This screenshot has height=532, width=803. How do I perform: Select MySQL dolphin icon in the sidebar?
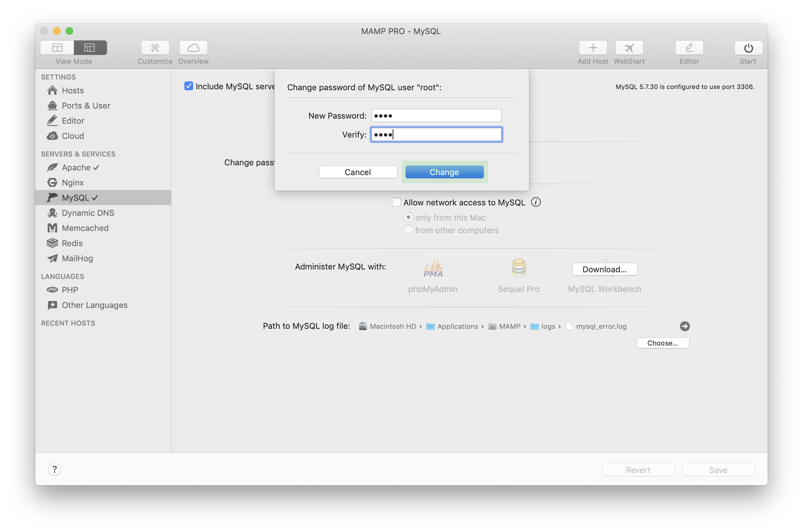53,198
